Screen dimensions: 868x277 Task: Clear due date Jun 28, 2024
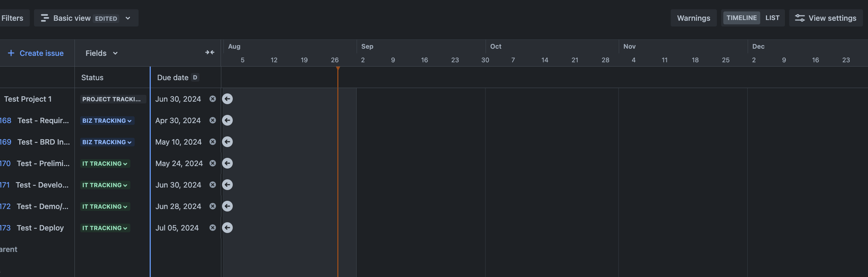(213, 206)
